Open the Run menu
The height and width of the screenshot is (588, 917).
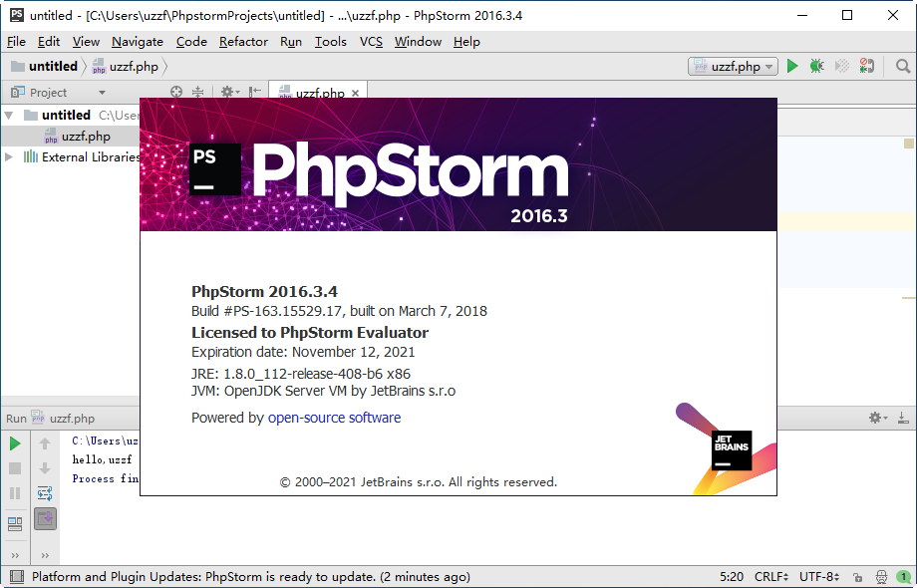[x=291, y=42]
